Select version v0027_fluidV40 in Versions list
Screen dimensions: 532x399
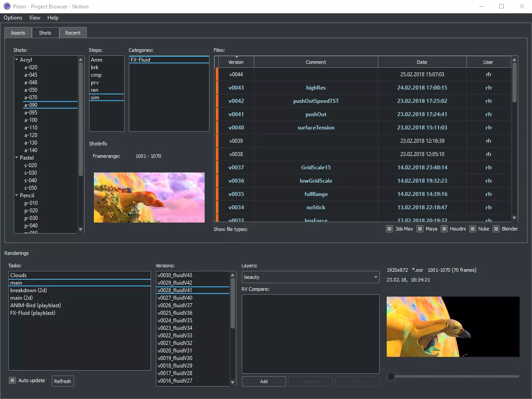(175, 298)
